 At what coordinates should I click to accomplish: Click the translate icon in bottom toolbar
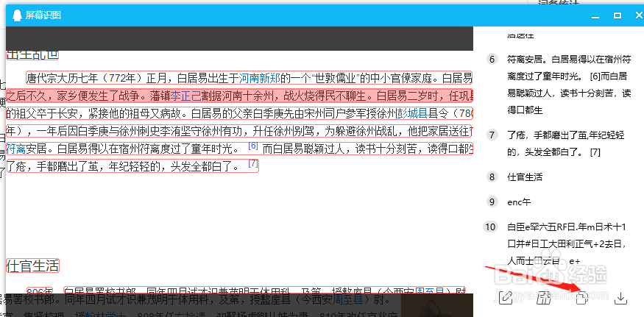point(544,299)
